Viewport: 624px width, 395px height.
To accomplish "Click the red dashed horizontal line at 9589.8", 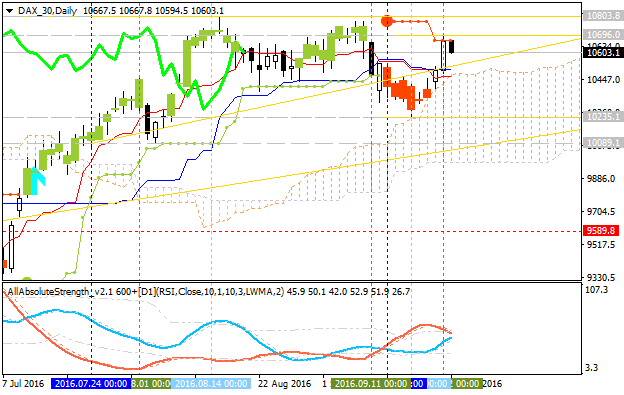I will pyautogui.click(x=291, y=231).
